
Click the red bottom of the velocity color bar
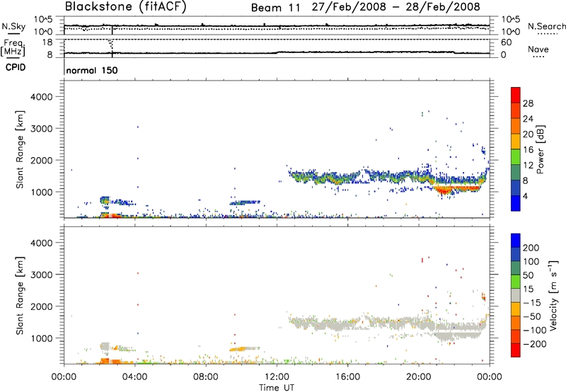(x=516, y=350)
